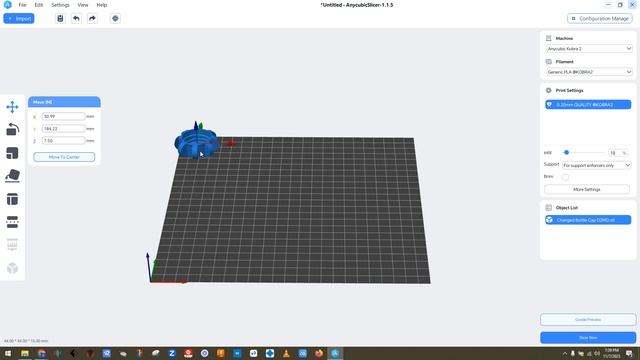Select the 0.20mm QUALITY print profile
This screenshot has height=360, width=640.
click(588, 104)
